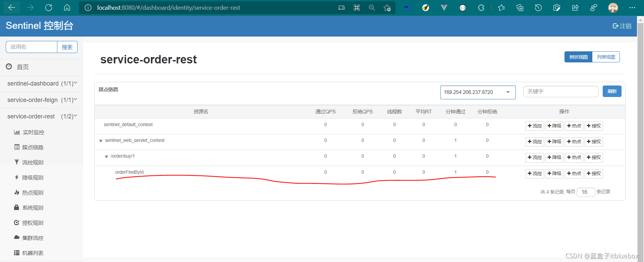Open browser settings and more menu
The height and width of the screenshot is (262, 644).
point(632,8)
